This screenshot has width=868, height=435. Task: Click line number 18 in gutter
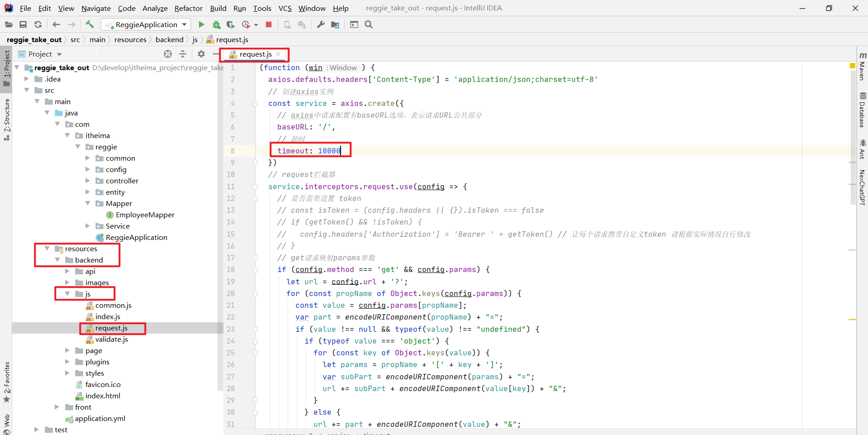(231, 269)
